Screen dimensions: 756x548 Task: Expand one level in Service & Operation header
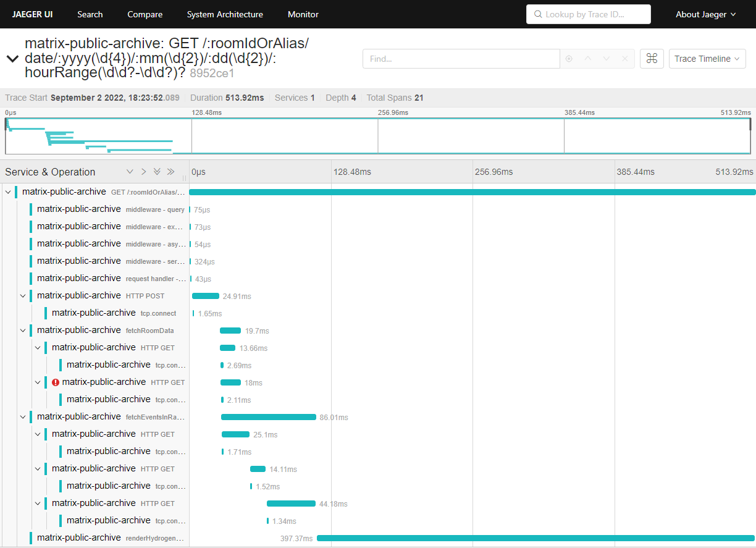130,172
